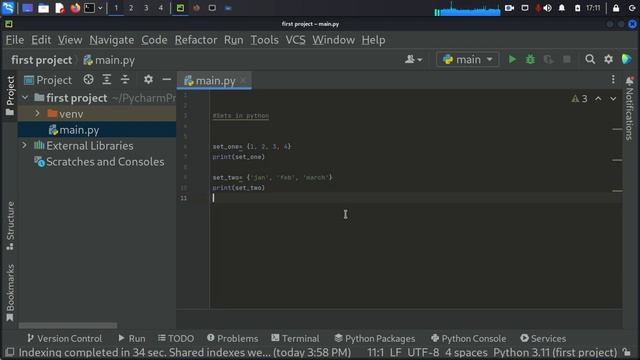Open IDE settings gear in toolbar
640x360 pixels.
(x=608, y=60)
